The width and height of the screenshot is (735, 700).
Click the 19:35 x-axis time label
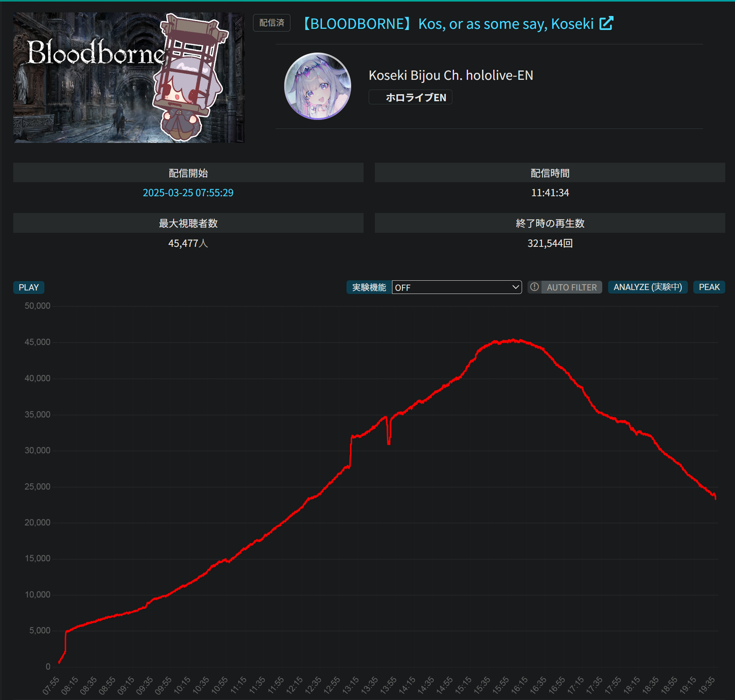tap(707, 685)
